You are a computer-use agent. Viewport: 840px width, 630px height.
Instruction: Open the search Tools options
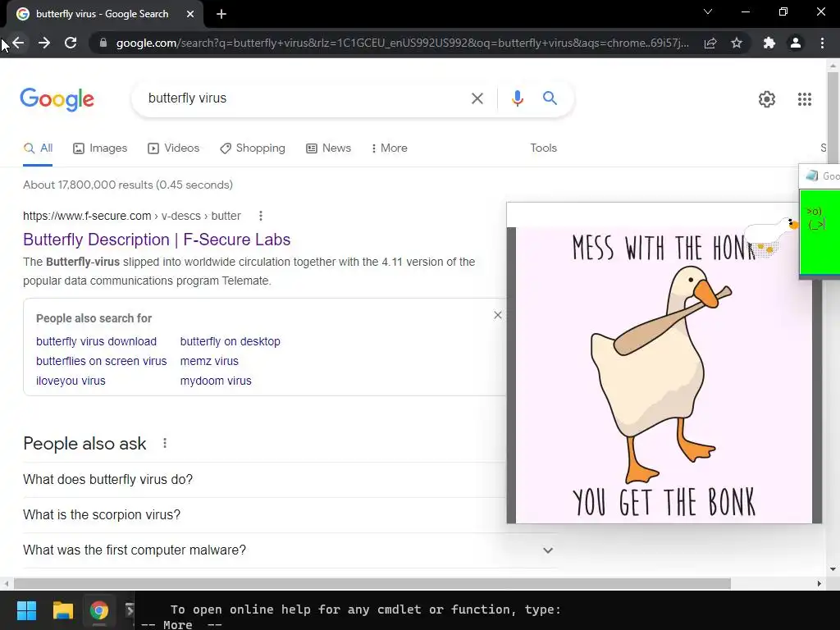543,148
